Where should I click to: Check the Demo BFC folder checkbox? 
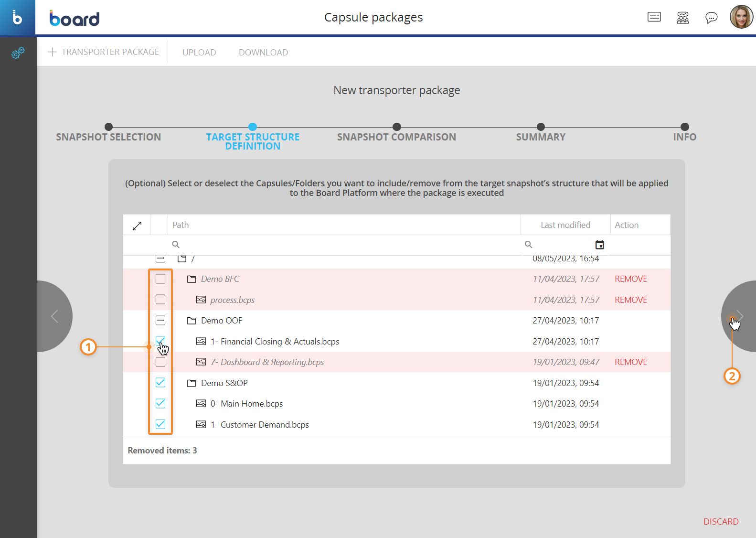(160, 279)
